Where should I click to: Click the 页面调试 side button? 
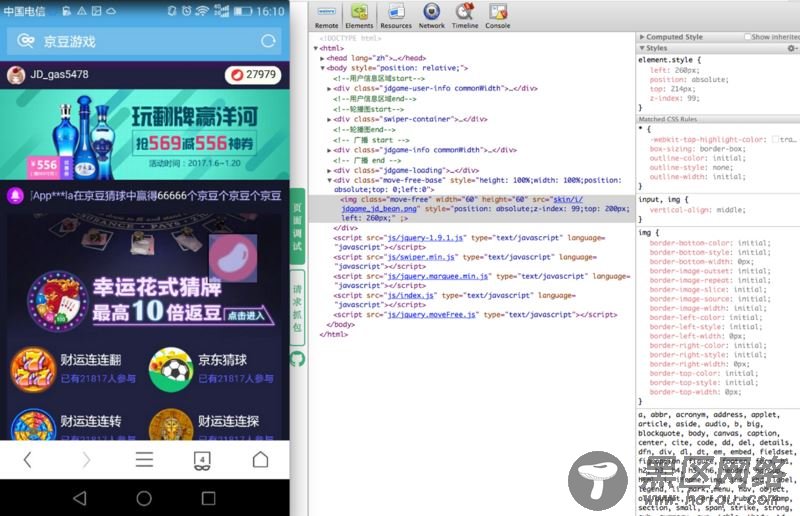(297, 226)
